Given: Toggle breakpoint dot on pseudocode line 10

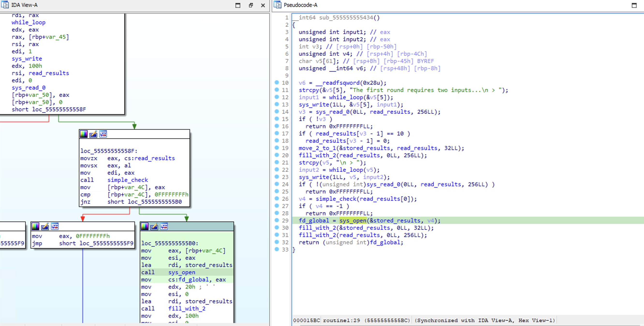Looking at the screenshot, I should tap(277, 82).
